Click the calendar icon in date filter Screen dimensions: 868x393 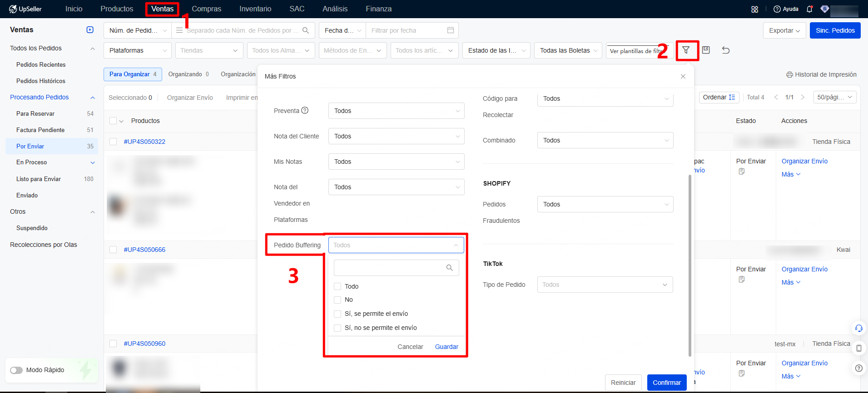(450, 30)
